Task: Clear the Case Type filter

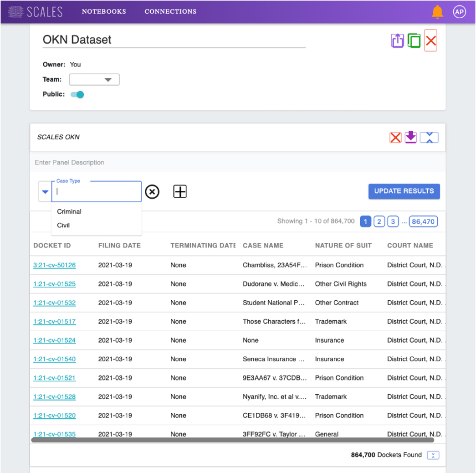Action: pyautogui.click(x=152, y=192)
